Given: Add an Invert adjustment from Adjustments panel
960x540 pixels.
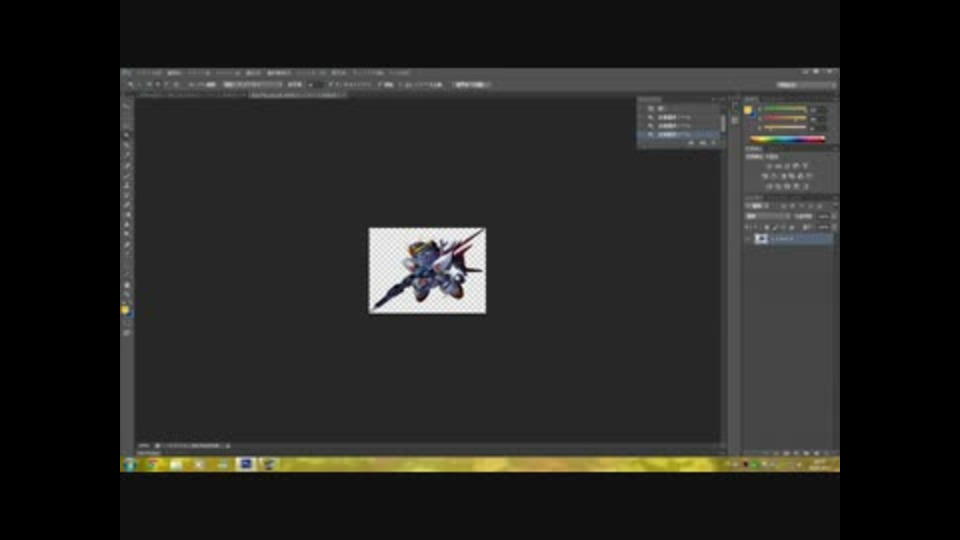Looking at the screenshot, I should [770, 186].
